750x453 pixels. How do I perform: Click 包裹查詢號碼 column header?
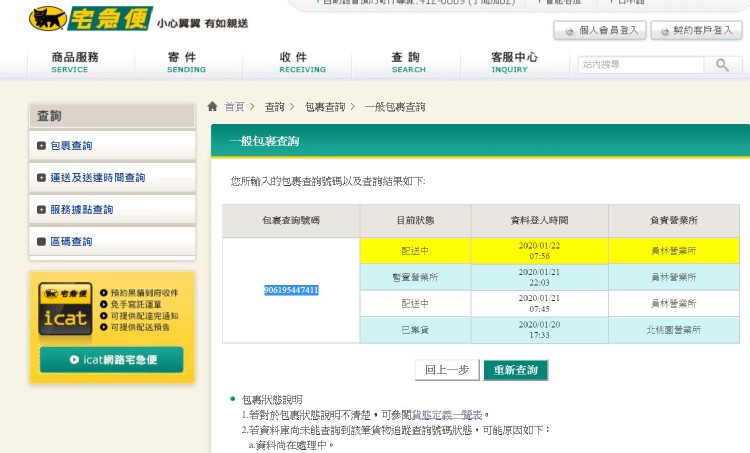(x=291, y=221)
